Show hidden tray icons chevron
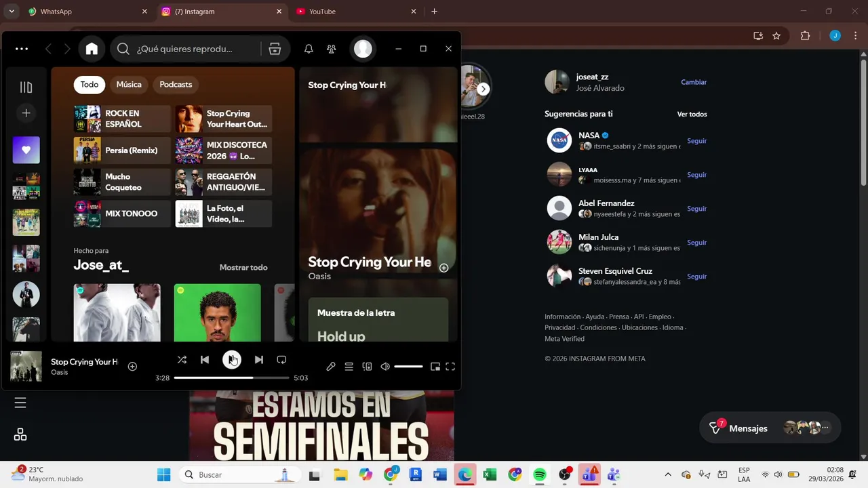The width and height of the screenshot is (868, 488). 668,474
